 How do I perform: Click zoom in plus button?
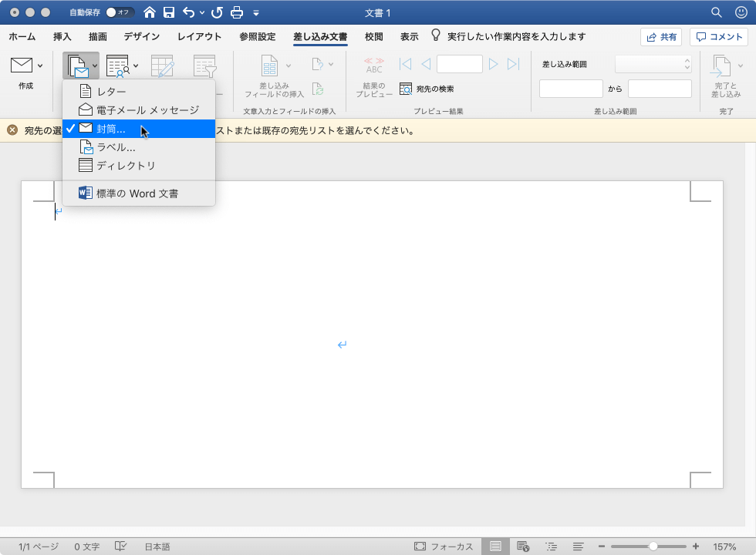click(x=696, y=547)
